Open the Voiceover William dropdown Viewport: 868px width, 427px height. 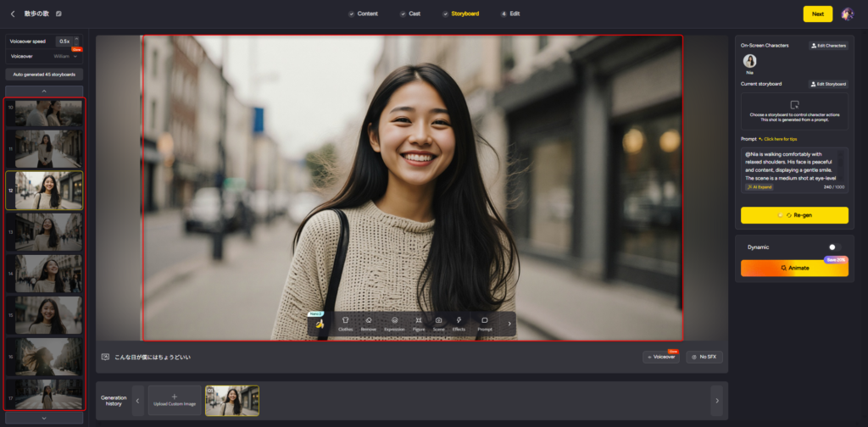pos(64,56)
